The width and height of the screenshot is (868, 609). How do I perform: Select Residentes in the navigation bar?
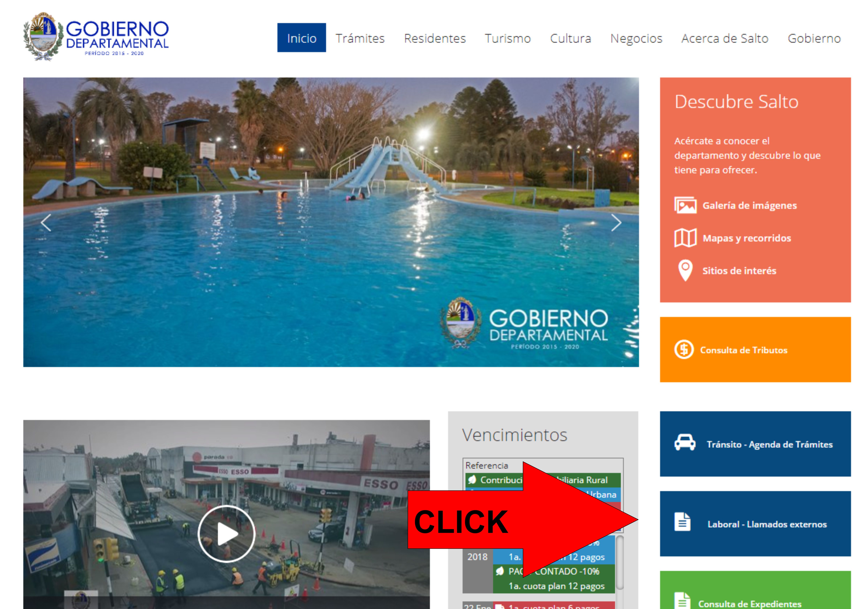[x=435, y=38]
